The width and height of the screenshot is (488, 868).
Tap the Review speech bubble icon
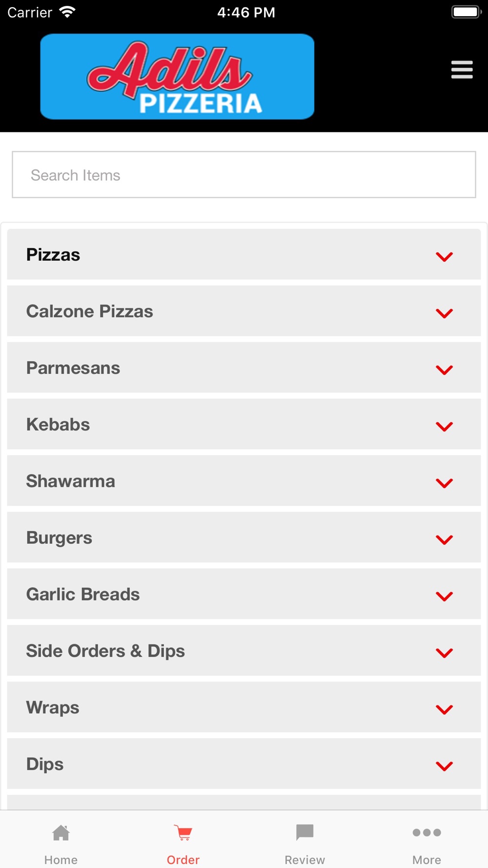(x=305, y=833)
